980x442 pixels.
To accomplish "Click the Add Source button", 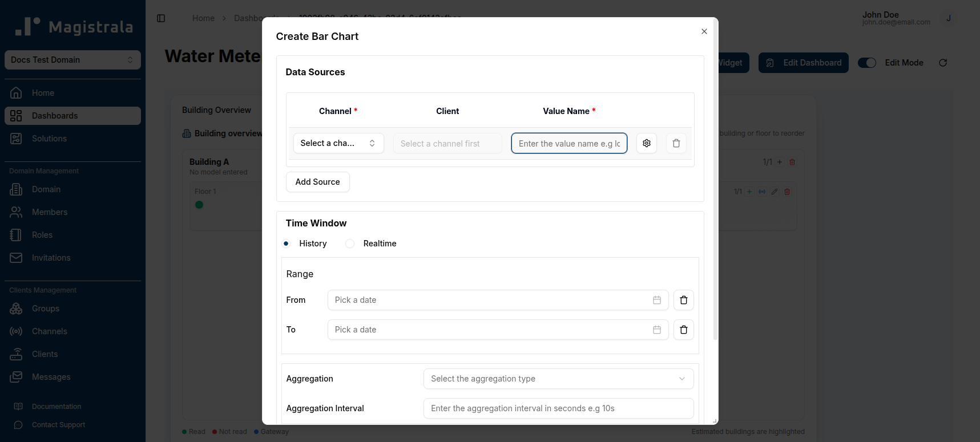I will [317, 182].
